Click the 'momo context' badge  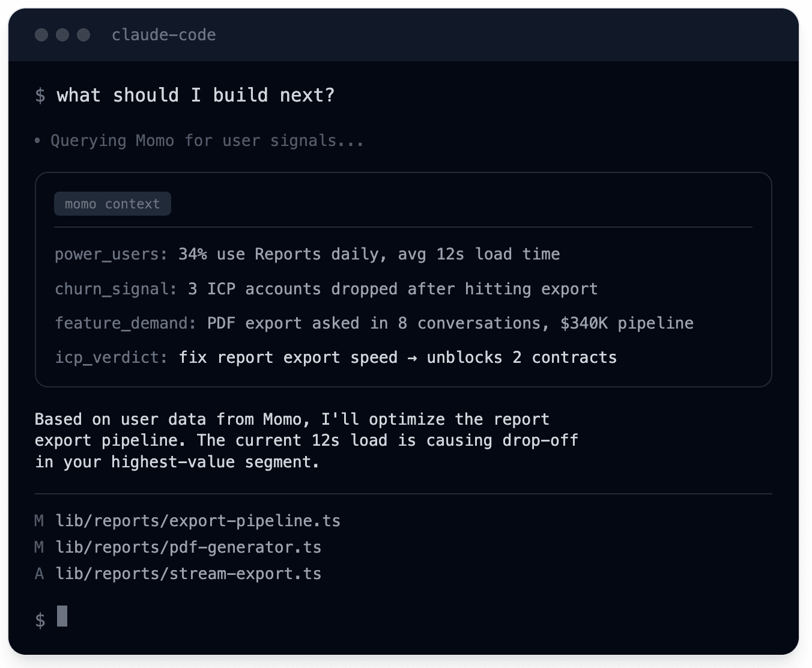click(x=112, y=204)
